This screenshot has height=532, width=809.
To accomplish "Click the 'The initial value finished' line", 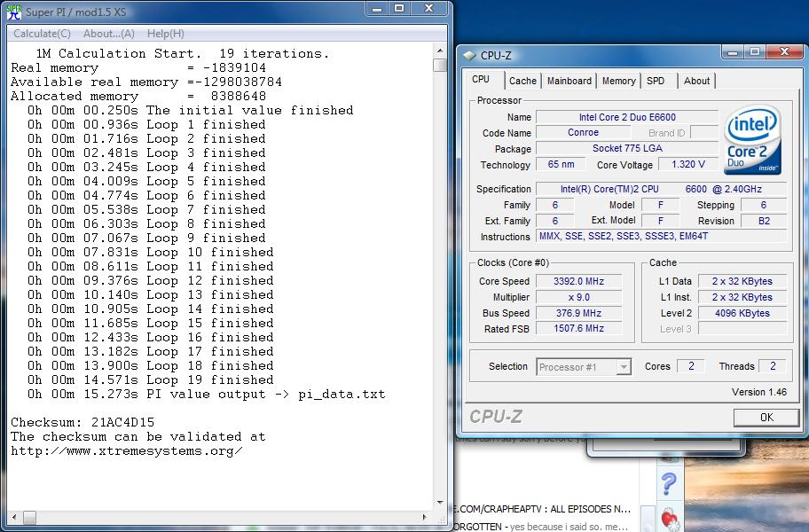I will (x=191, y=110).
